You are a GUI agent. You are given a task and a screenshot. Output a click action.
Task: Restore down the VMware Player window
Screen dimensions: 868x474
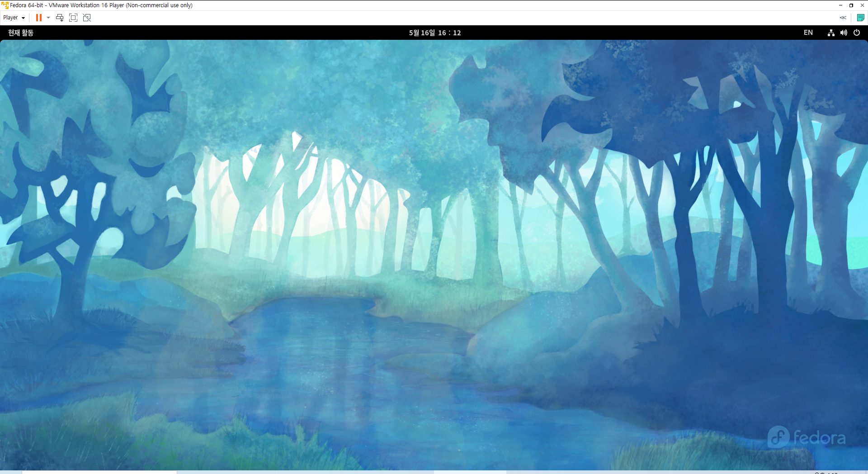tap(851, 5)
